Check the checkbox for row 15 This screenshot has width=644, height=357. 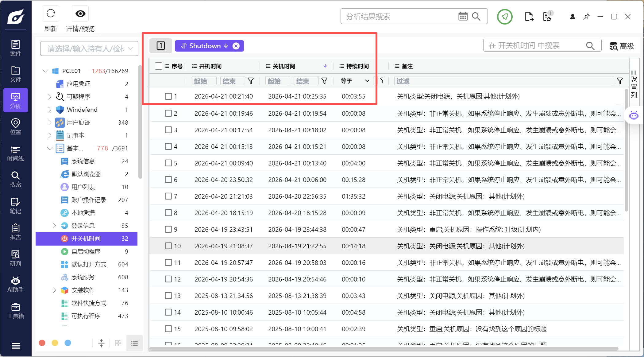coord(168,329)
